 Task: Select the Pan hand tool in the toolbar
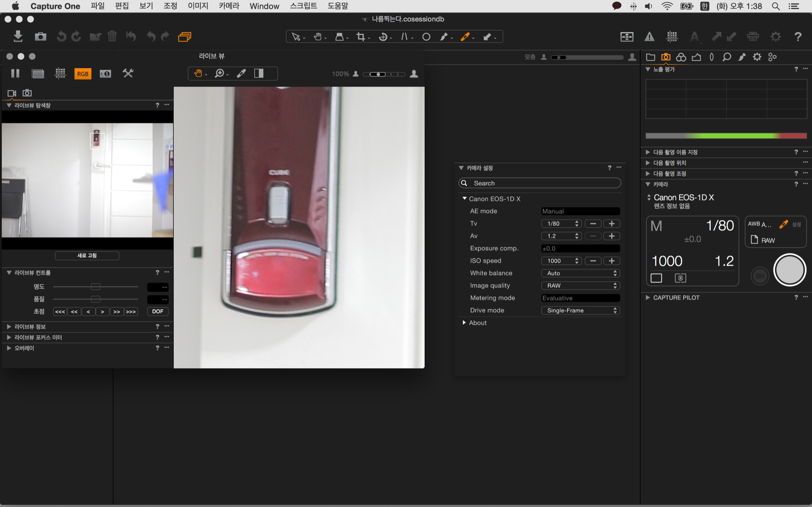click(318, 37)
